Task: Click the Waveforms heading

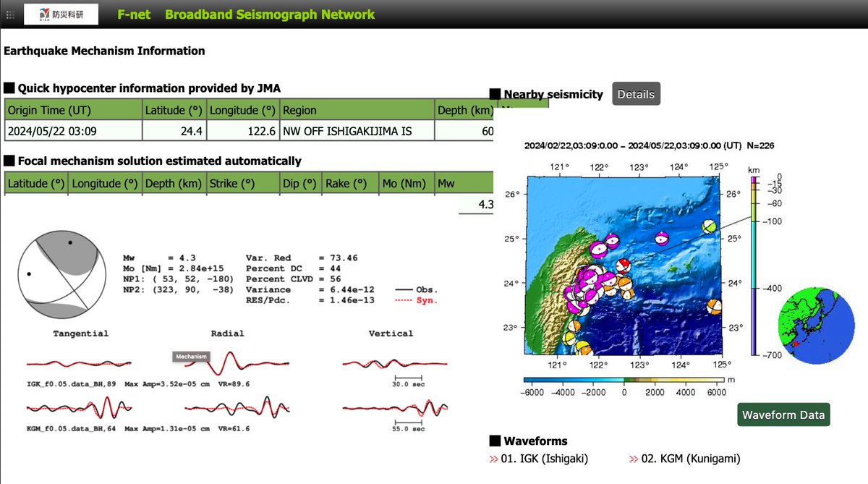Action: tap(535, 441)
